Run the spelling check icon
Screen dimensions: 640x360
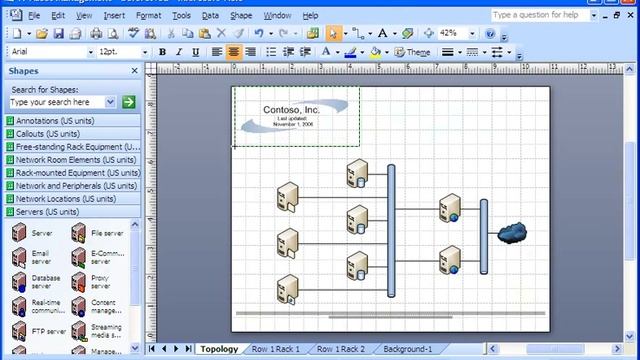(x=133, y=33)
